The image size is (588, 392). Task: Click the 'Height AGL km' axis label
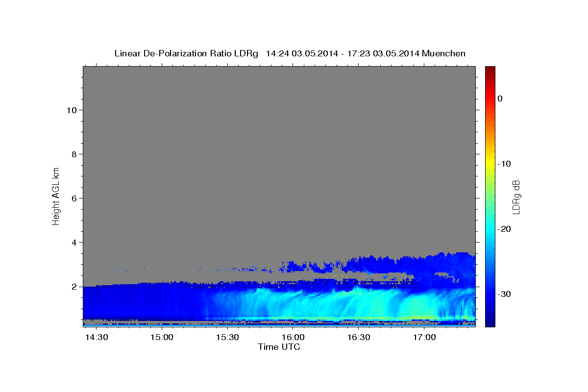click(56, 196)
